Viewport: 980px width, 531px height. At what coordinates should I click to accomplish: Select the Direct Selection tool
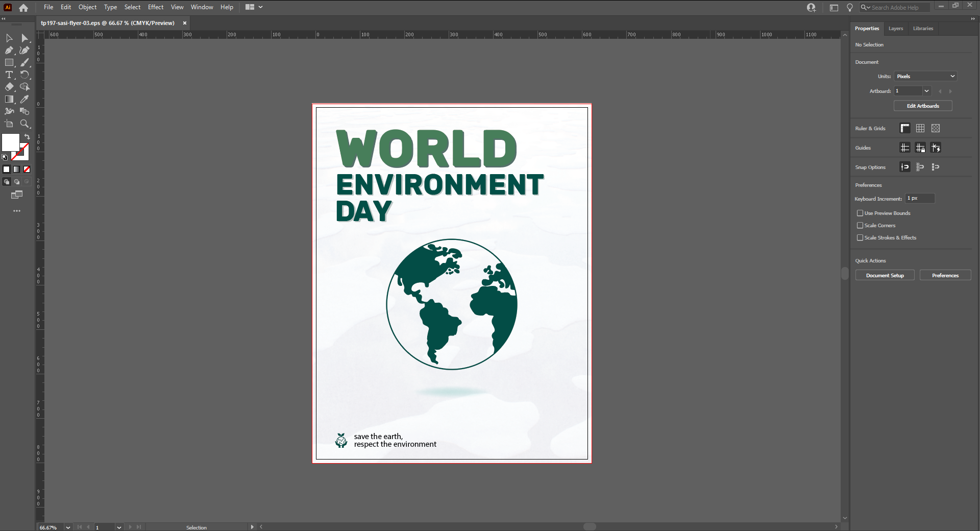24,38
